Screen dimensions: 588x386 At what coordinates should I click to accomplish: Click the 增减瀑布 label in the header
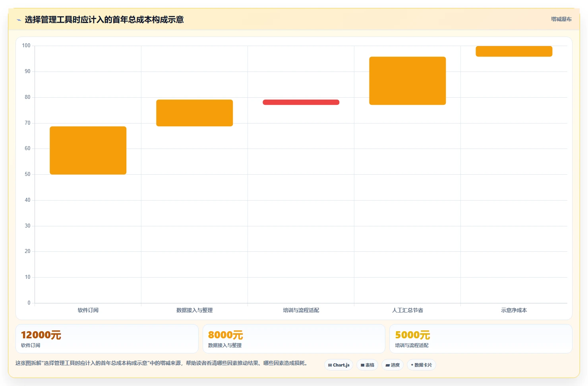pos(561,19)
